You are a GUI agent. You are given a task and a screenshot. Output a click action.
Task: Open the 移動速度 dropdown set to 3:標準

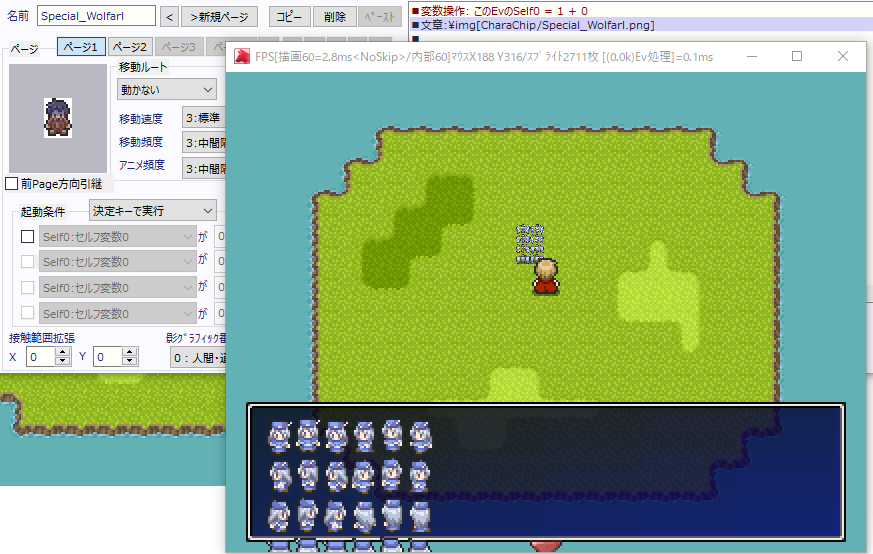pos(203,119)
